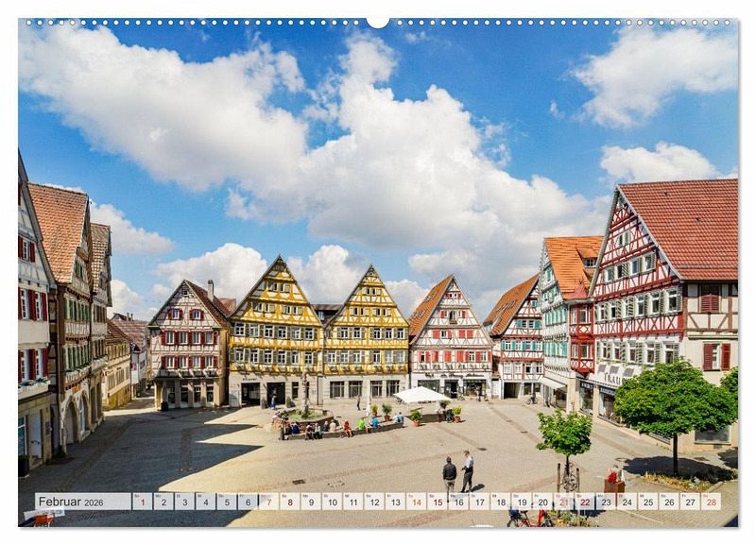The image size is (756, 545).
Task: Click the right yellow half-timbered house
Action: [x=367, y=331]
